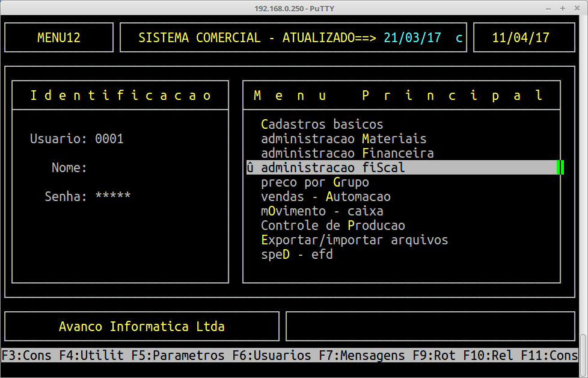Click F3:Cons function key label
This screenshot has height=378, width=588.
click(27, 356)
